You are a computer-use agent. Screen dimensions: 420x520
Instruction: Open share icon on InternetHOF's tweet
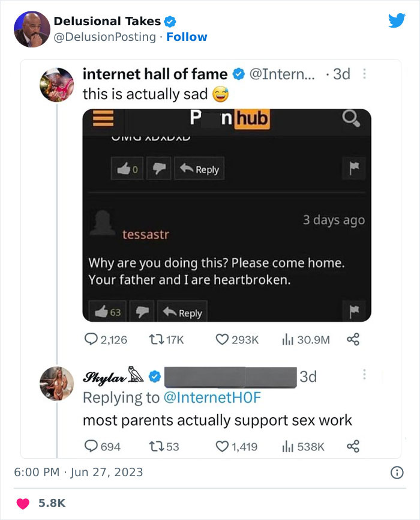point(354,339)
